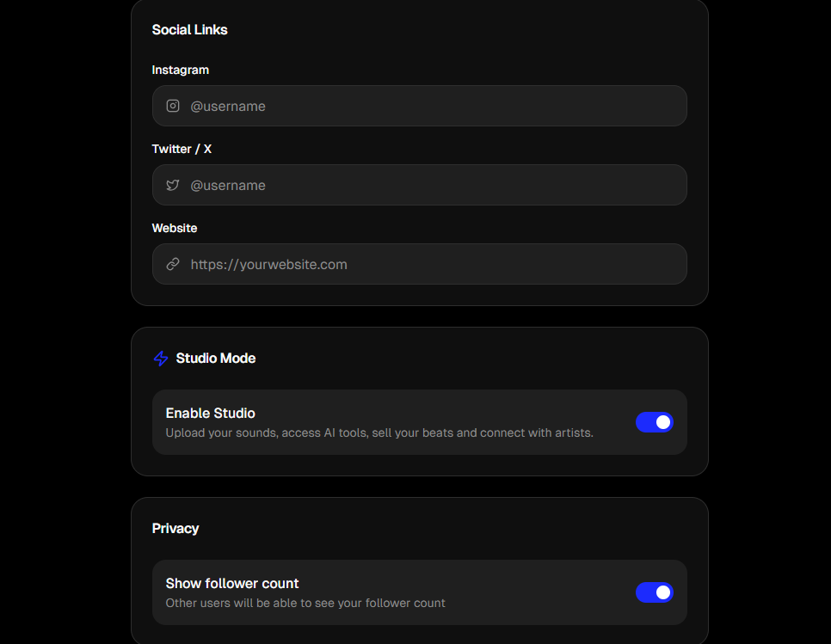Turn off the Show follower count switch
Viewport: 831px width, 644px height.
654,592
